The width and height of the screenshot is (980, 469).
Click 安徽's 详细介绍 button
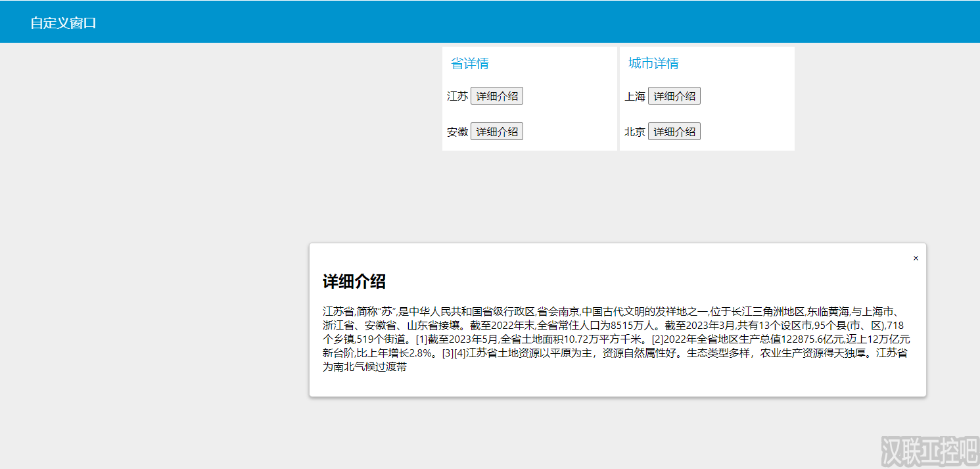[x=497, y=131]
